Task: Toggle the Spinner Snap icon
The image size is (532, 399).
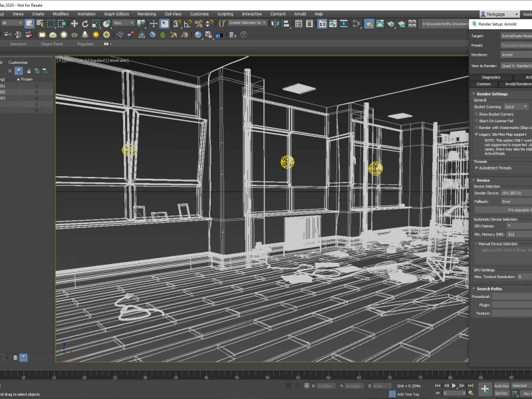Action: (x=209, y=23)
